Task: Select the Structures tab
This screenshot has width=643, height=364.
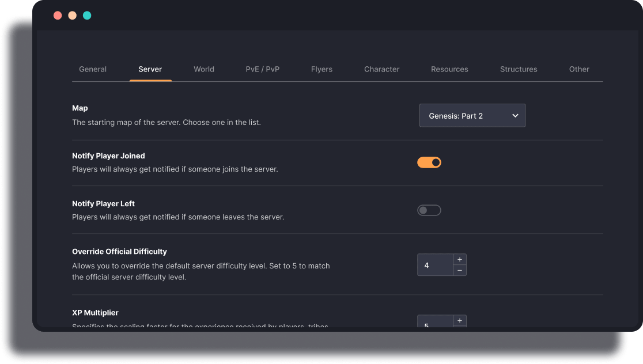Action: 518,69
